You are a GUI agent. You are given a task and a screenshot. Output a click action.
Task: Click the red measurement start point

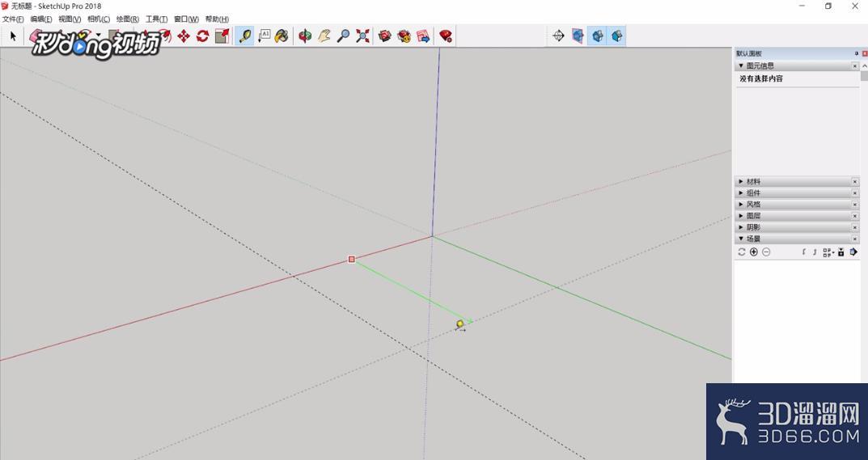pos(352,259)
